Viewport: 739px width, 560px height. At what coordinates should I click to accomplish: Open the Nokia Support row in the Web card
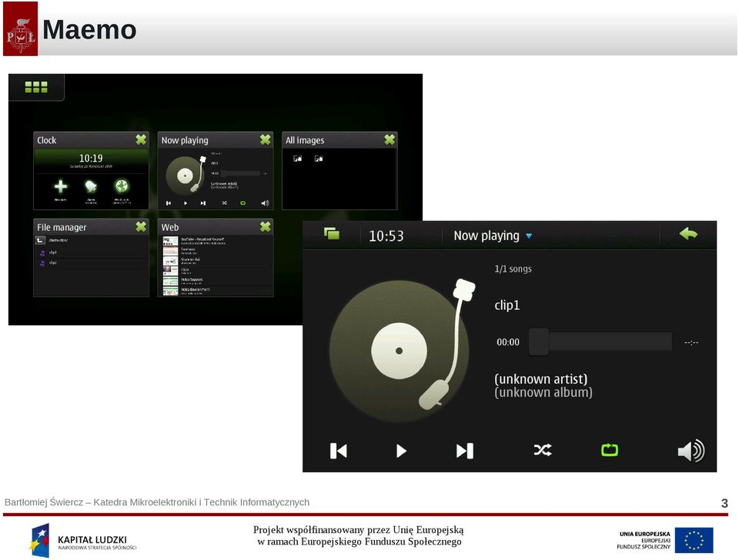[x=216, y=282]
